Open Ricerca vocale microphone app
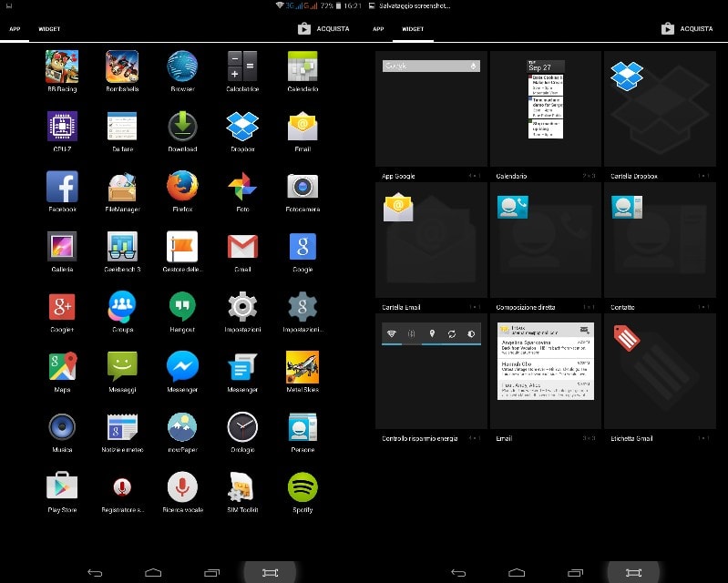 pos(182,486)
